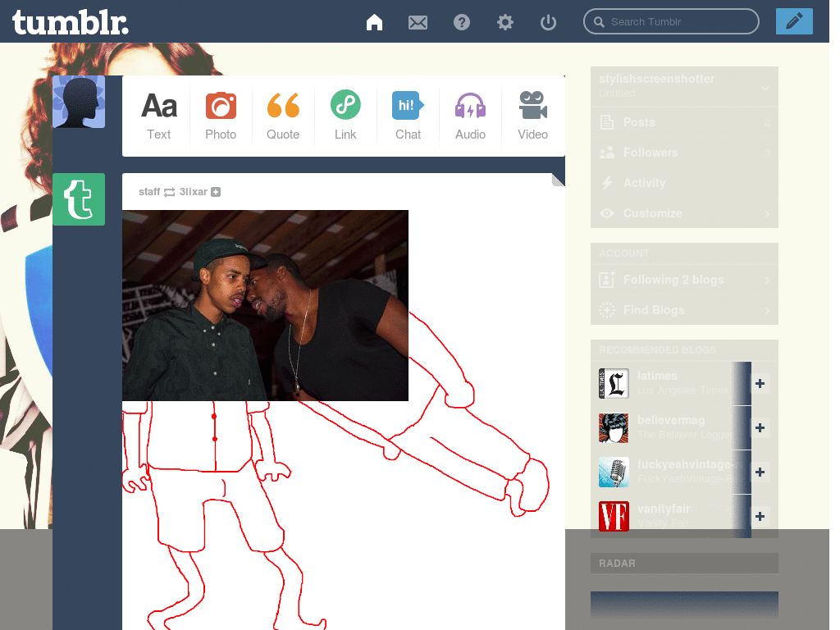Image resolution: width=840 pixels, height=630 pixels.
Task: Open the inbox envelope icon
Action: click(x=418, y=22)
